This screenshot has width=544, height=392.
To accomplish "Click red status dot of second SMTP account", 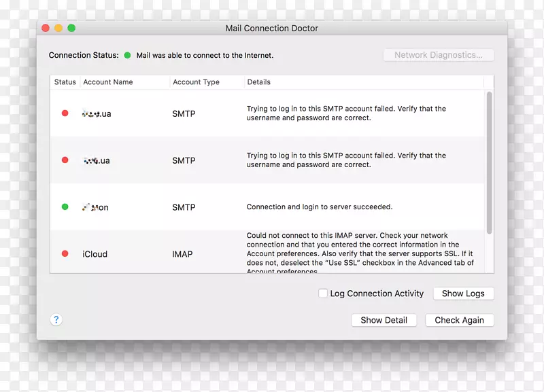I will pyautogui.click(x=65, y=160).
